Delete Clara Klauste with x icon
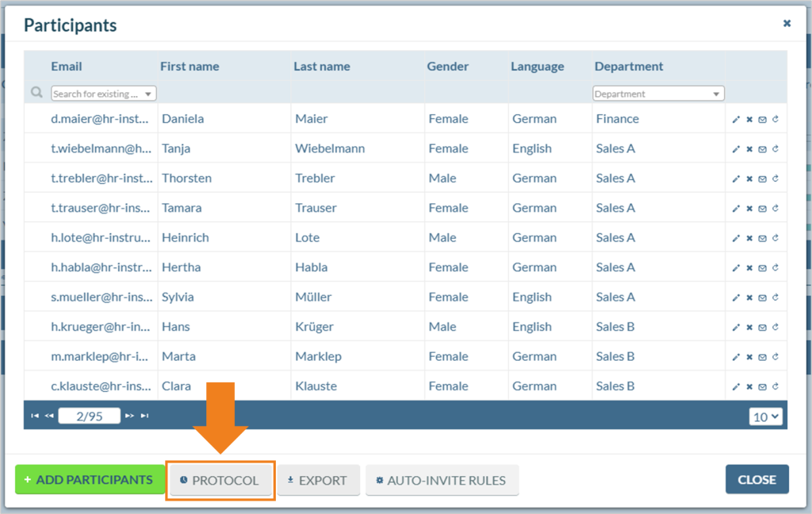Viewport: 812px width, 514px height. [749, 387]
